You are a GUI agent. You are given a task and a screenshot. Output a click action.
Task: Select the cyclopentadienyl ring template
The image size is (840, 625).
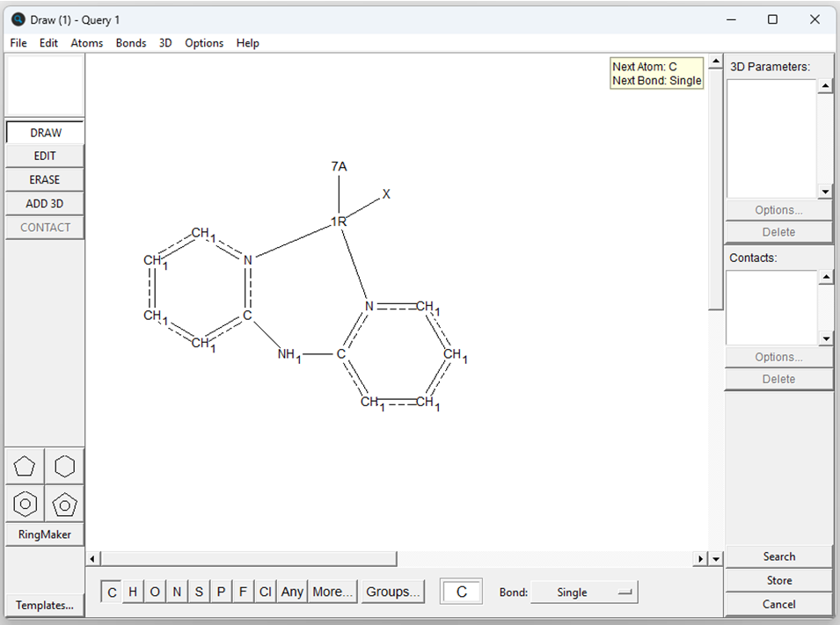point(64,505)
